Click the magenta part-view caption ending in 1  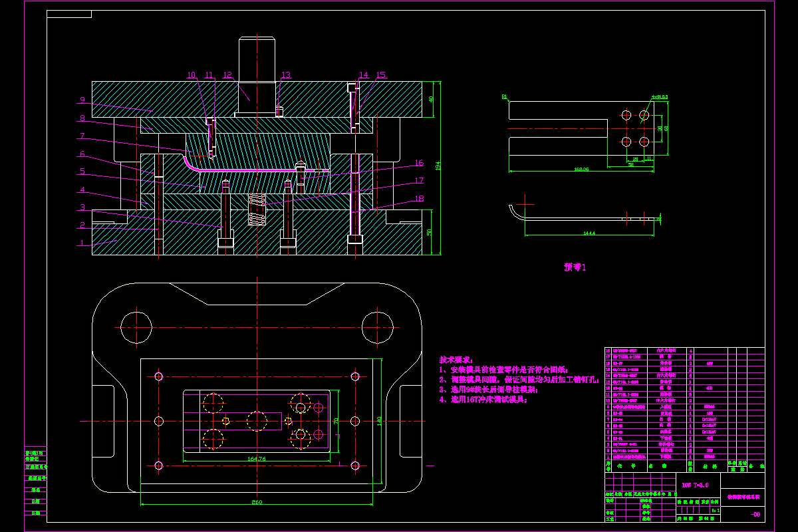point(575,267)
